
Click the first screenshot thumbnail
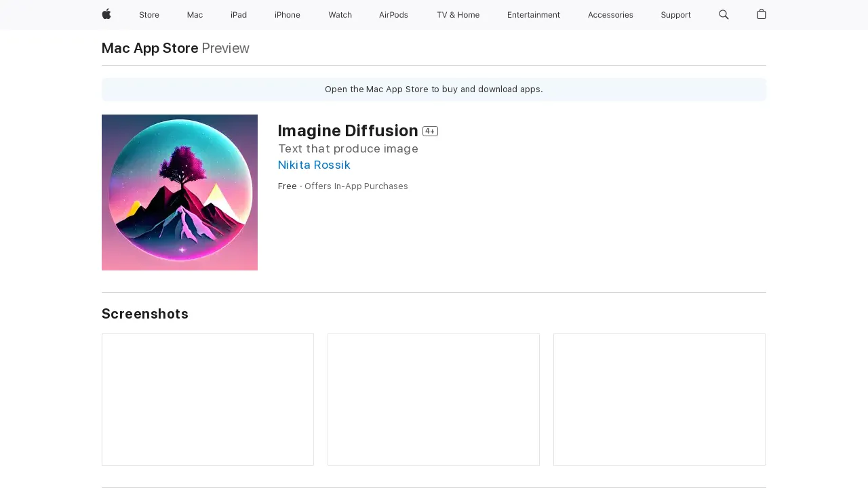click(x=208, y=399)
